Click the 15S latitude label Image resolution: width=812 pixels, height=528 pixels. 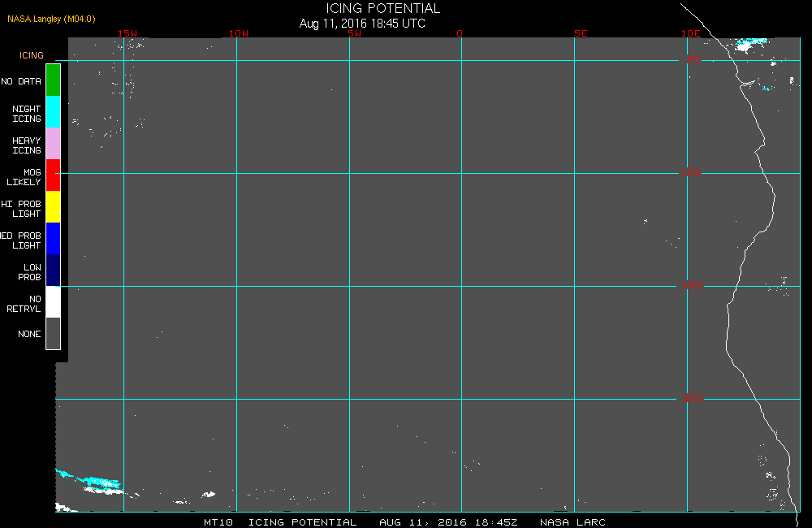(x=693, y=285)
